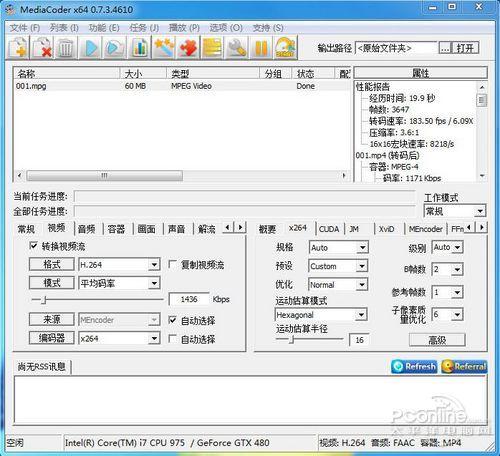The height and width of the screenshot is (456, 500).
Task: Click the Add File toolbar icon
Action: point(18,48)
